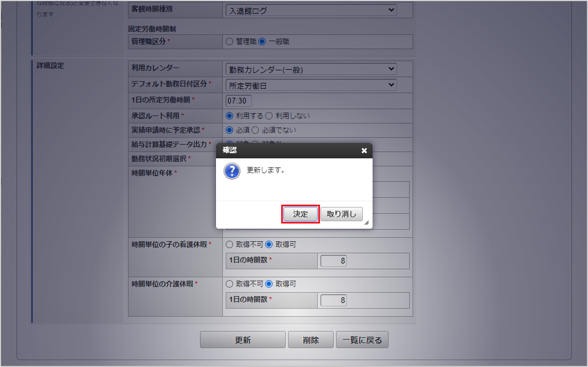The height and width of the screenshot is (367, 588).
Task: Click the 1日の時間数 field under 介護休暇
Action: click(333, 300)
